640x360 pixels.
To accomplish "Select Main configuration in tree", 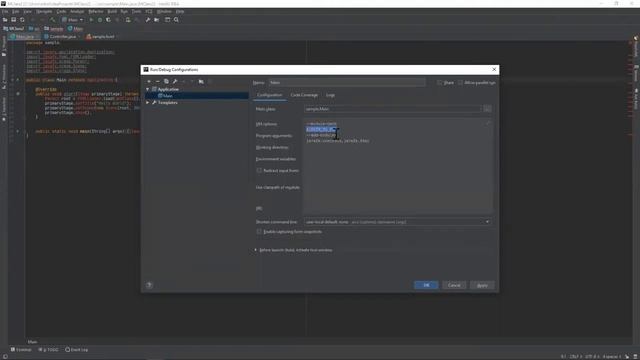I will tap(197, 96).
